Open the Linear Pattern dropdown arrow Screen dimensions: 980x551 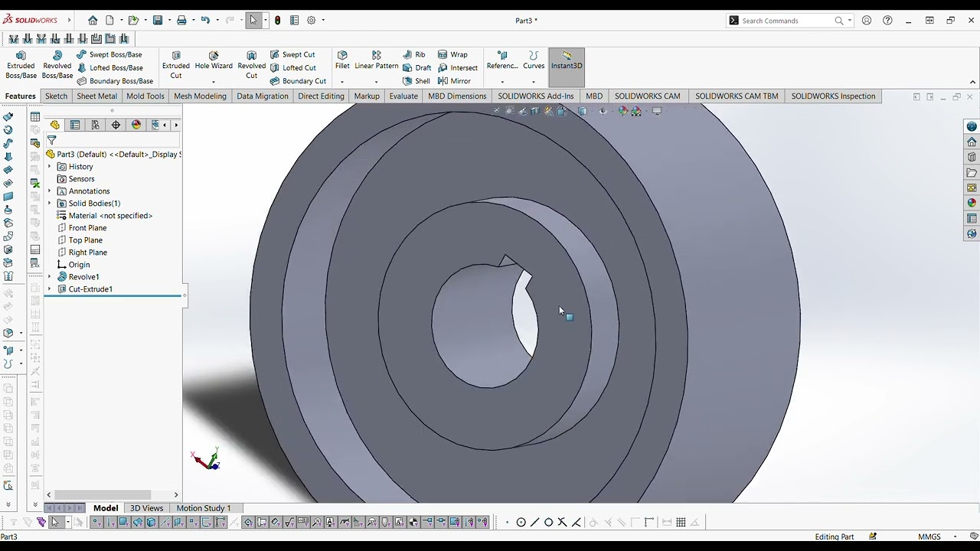tap(376, 82)
